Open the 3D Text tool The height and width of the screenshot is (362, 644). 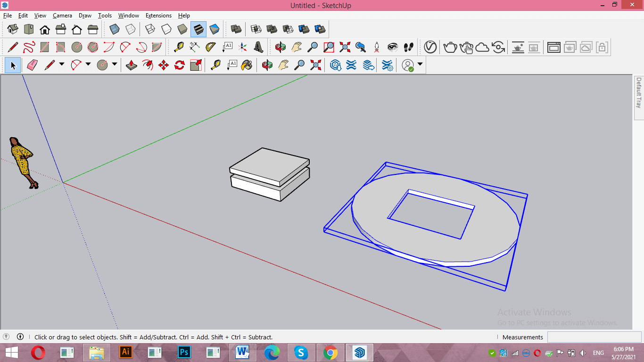coord(258,47)
